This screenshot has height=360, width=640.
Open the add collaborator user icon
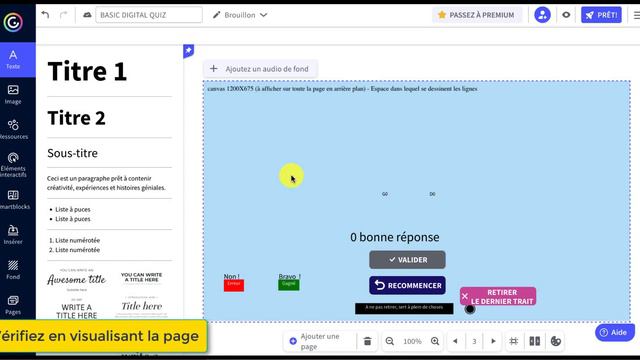[x=542, y=15]
